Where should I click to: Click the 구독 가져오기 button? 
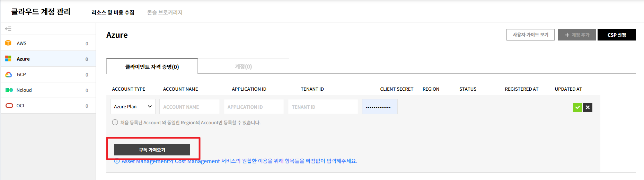point(152,150)
